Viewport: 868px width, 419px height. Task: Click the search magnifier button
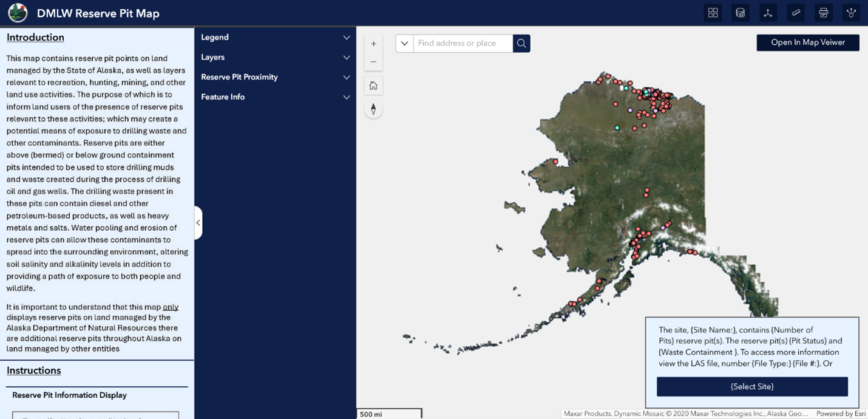point(521,43)
